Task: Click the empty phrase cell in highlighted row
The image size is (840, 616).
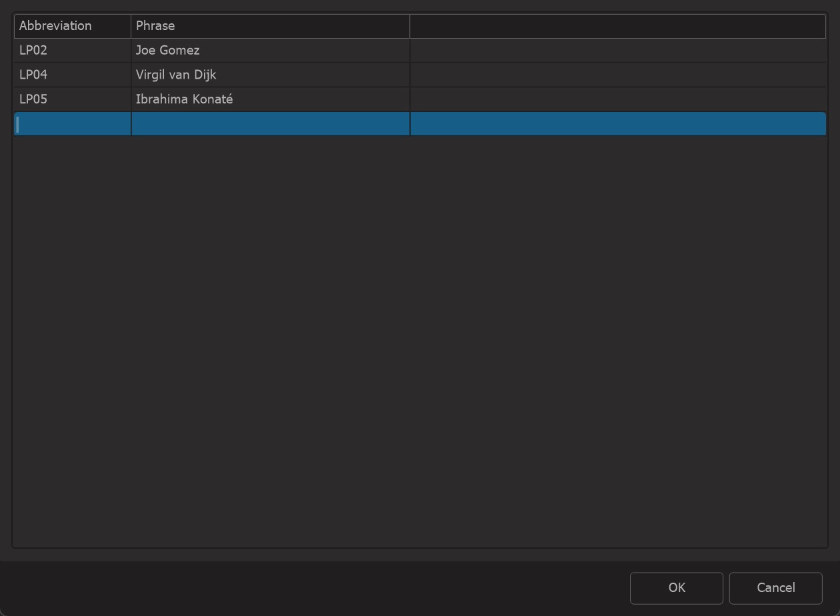Action: pyautogui.click(x=270, y=124)
